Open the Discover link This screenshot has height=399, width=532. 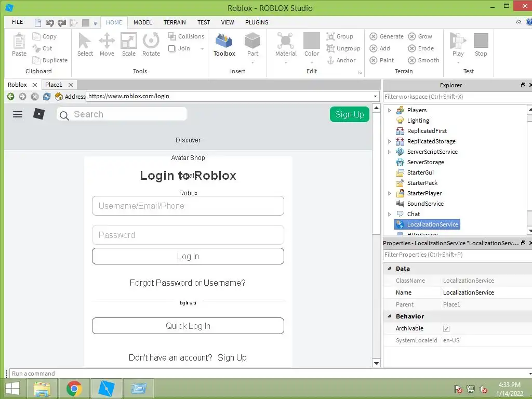pyautogui.click(x=188, y=140)
